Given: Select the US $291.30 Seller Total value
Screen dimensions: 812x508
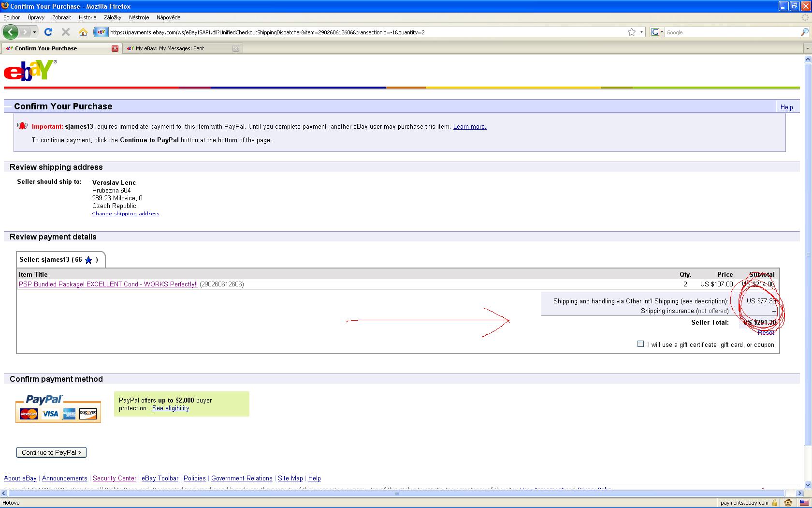Looking at the screenshot, I should tap(759, 322).
